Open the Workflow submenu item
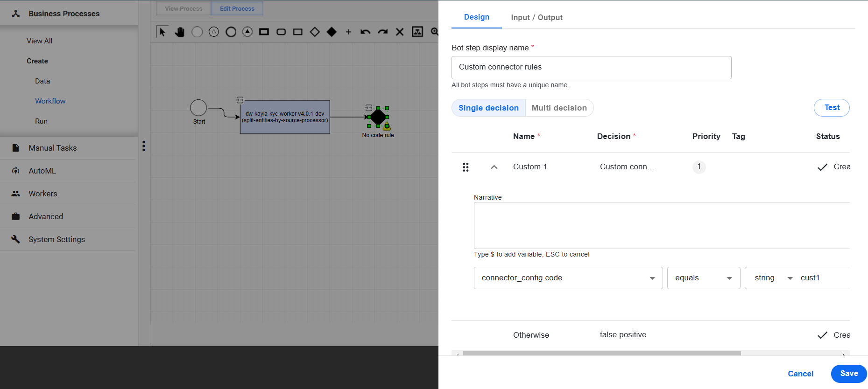This screenshot has width=868, height=389. 50,101
